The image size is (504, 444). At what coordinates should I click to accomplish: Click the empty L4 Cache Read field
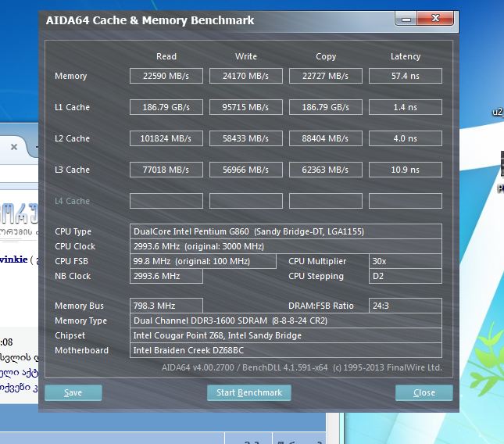[x=166, y=201]
